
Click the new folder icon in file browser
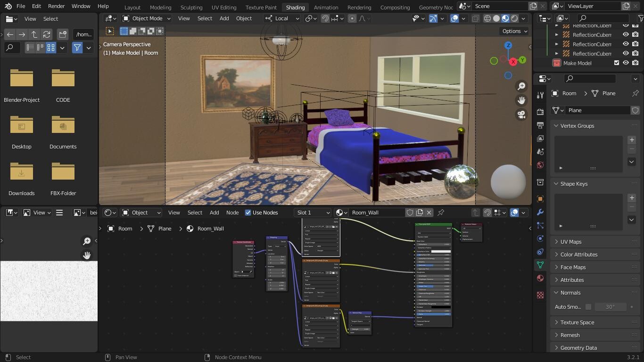point(63,34)
